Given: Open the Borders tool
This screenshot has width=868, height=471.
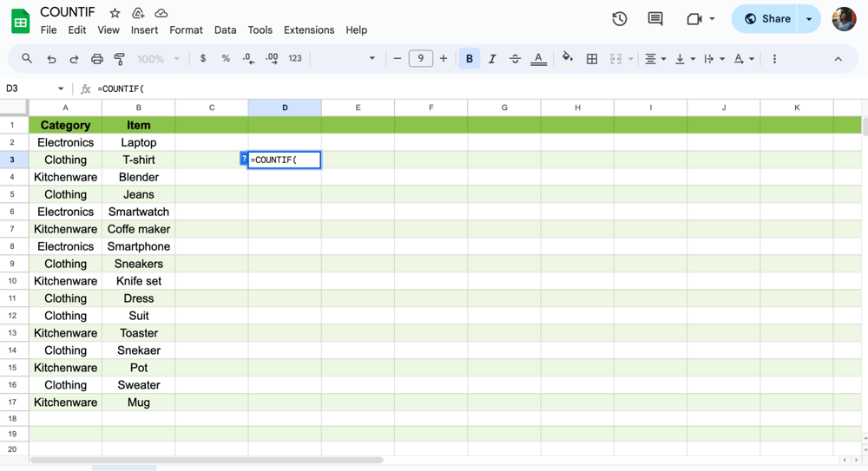Looking at the screenshot, I should pyautogui.click(x=592, y=59).
